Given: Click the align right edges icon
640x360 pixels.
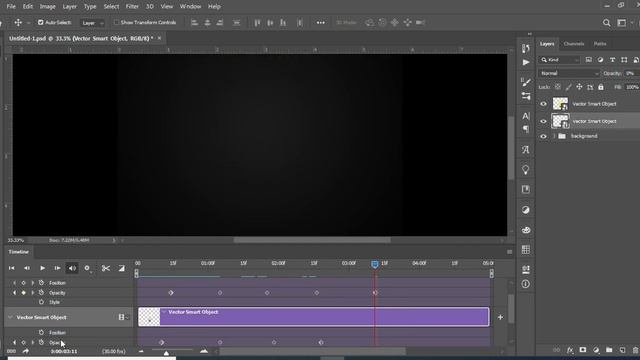Looking at the screenshot, I should pos(220,22).
